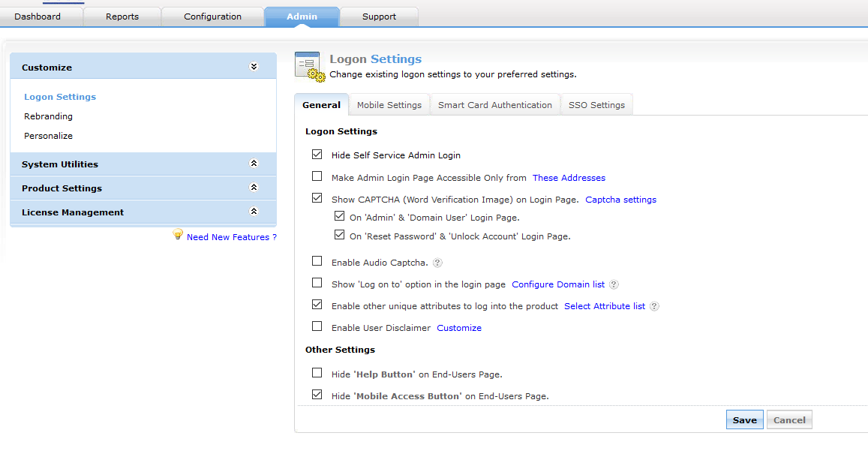Click the System Utilities section header
This screenshot has width=868, height=463.
(x=143, y=164)
